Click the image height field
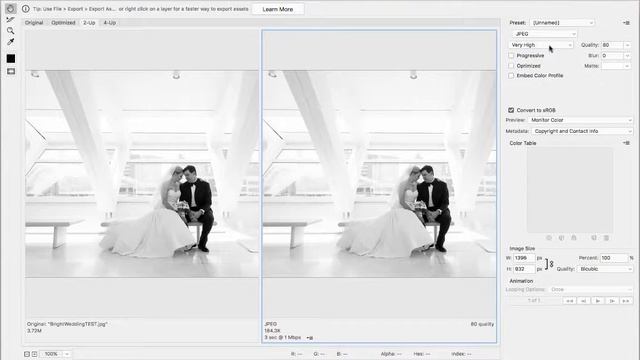Image resolution: width=640 pixels, height=360 pixels. (524, 269)
